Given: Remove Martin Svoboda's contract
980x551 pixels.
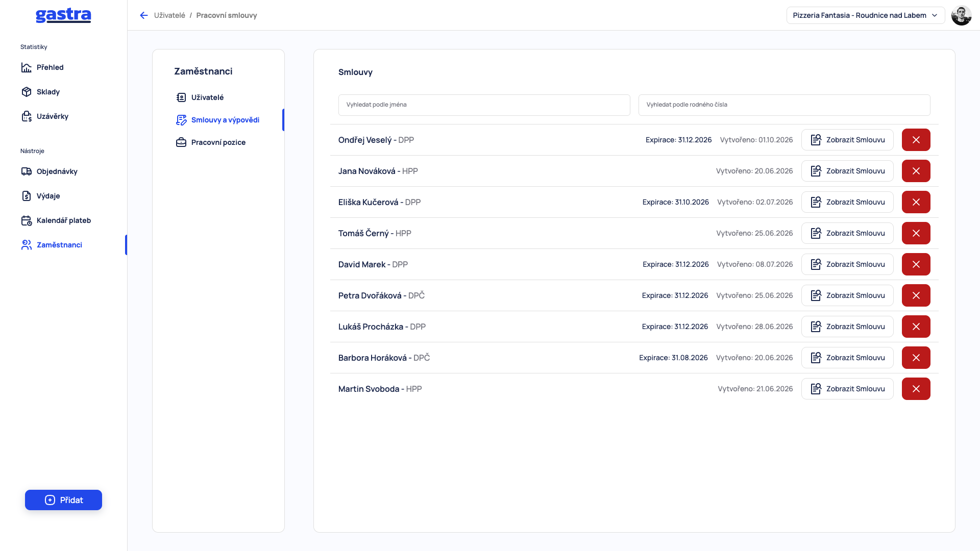Looking at the screenshot, I should 916,389.
